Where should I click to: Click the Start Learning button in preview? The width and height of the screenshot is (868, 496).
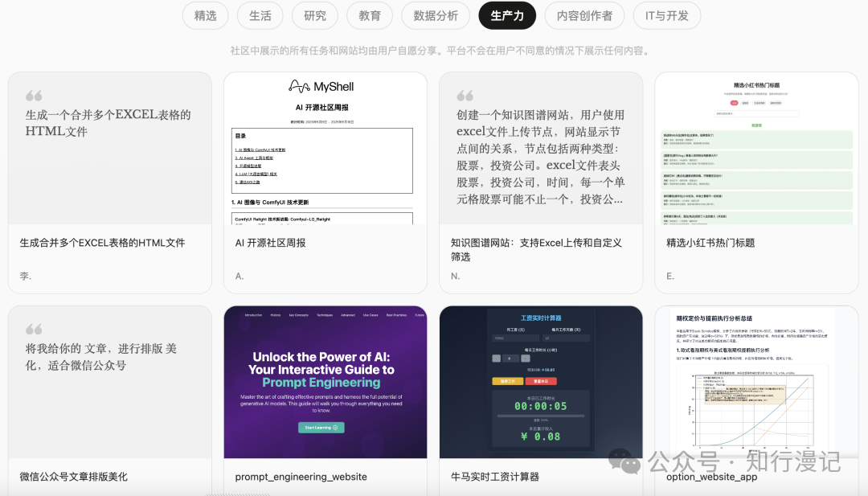321,428
